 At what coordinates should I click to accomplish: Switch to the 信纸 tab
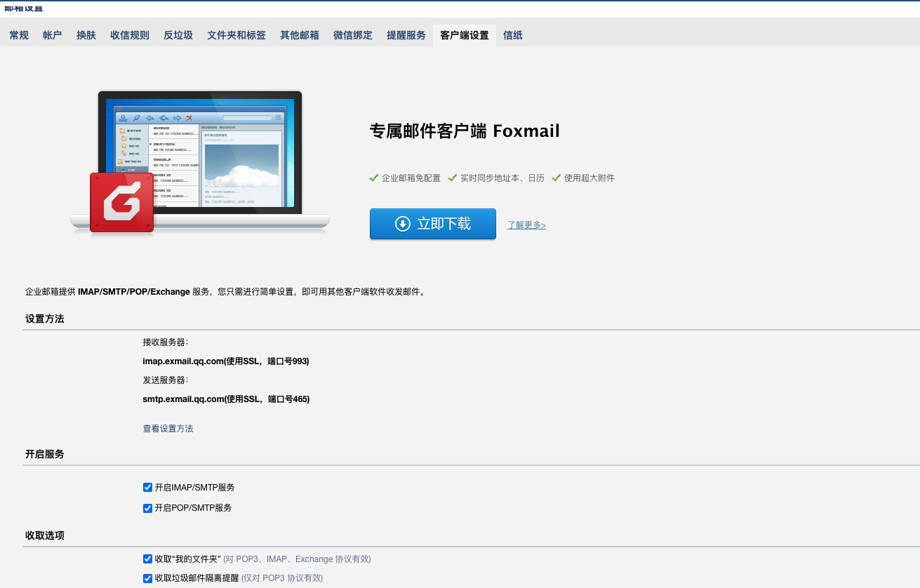coord(513,35)
